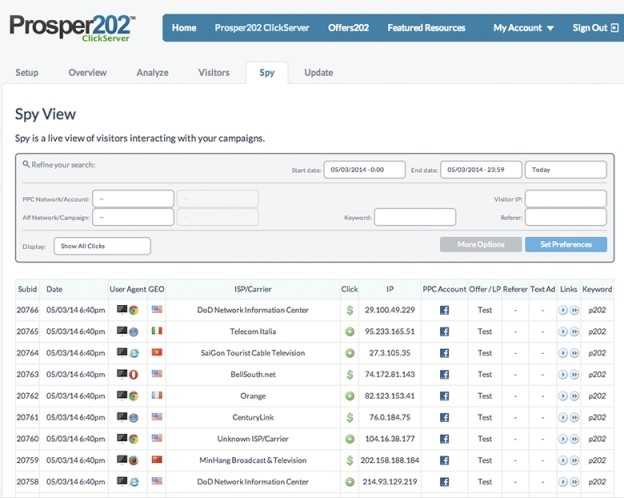The height and width of the screenshot is (498, 624).
Task: Click the Internet Explorer icon in row 20764
Action: pyautogui.click(x=133, y=353)
